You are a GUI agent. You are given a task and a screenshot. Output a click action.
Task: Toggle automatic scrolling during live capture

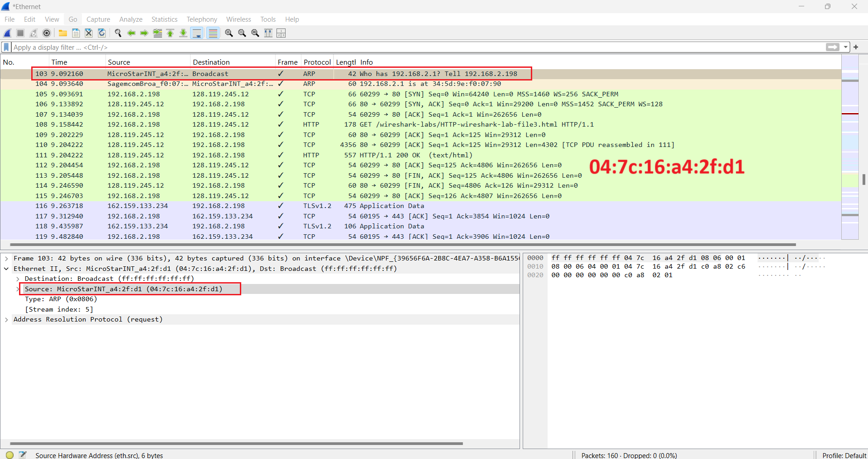197,33
